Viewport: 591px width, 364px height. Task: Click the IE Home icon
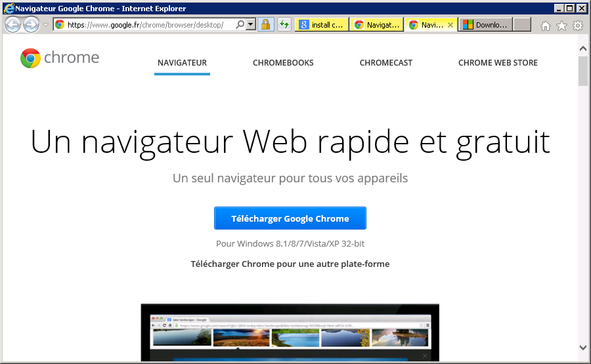546,26
